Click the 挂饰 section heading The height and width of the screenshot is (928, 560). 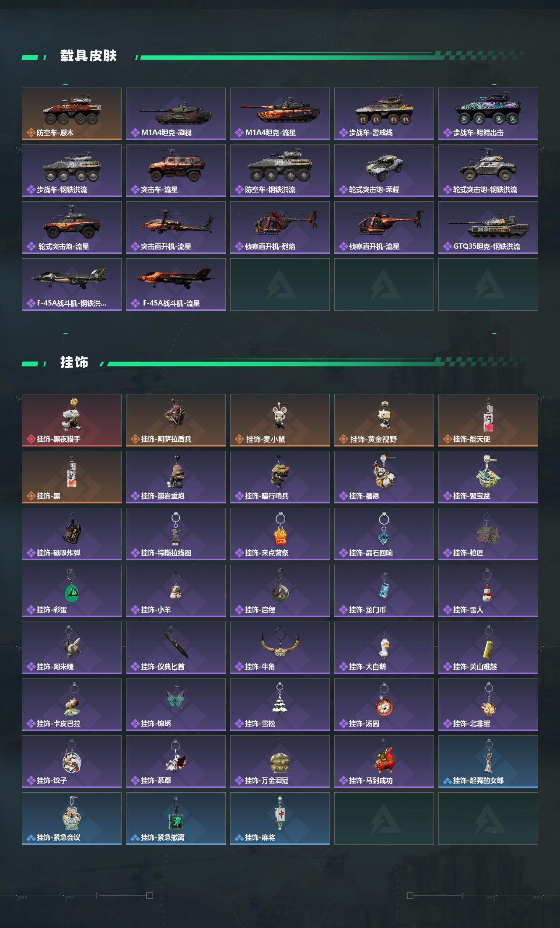(74, 362)
